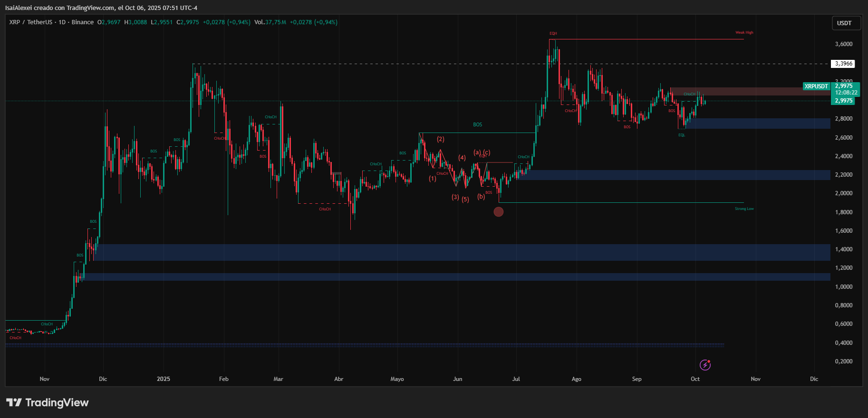Viewport: 868px width, 418px height.
Task: Click the red EQH marker at July peak
Action: pos(553,34)
